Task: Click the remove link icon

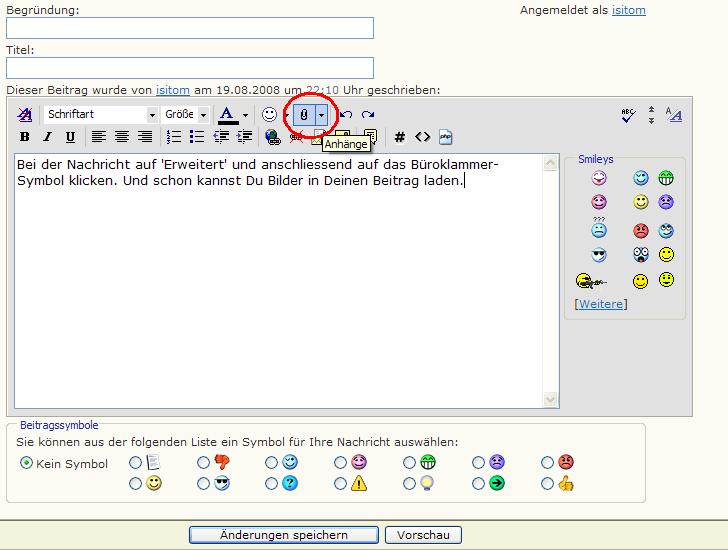Action: coord(296,137)
